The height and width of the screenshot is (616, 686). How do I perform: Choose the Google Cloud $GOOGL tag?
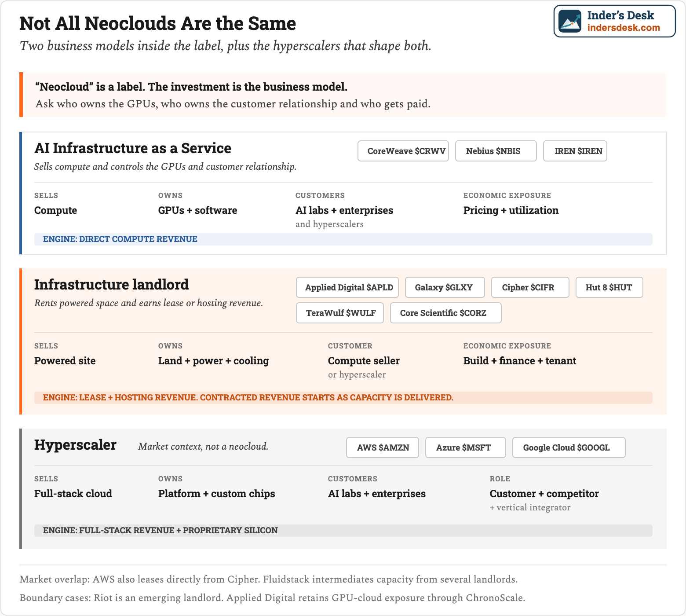[569, 447]
